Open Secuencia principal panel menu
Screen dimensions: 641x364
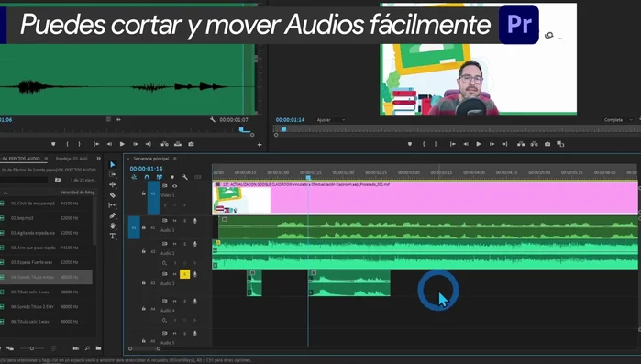175,159
